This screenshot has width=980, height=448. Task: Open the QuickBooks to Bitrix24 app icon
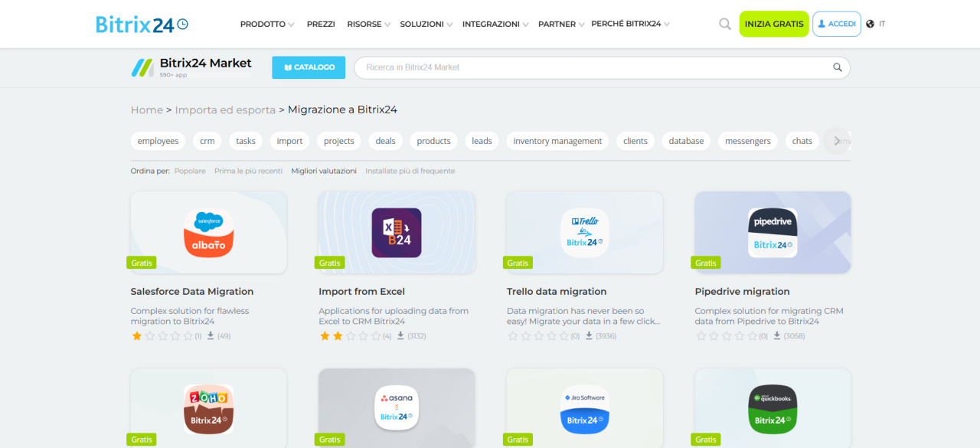click(773, 410)
